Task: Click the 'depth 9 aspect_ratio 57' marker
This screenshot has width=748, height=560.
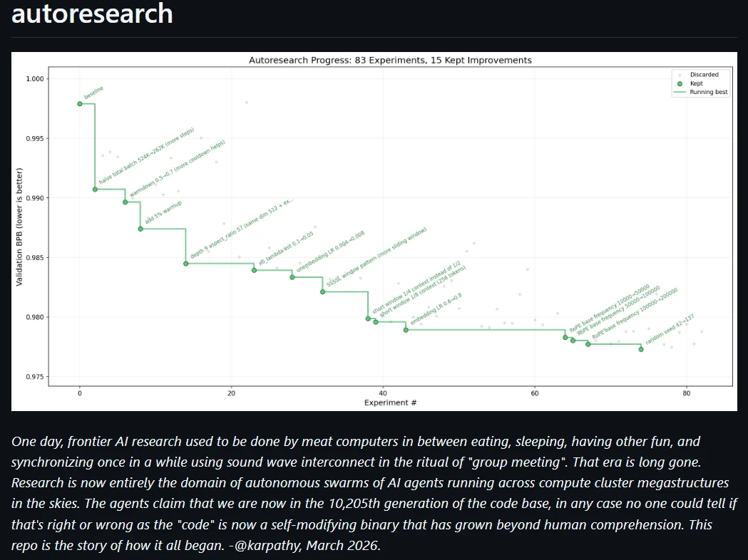Action: tap(186, 264)
